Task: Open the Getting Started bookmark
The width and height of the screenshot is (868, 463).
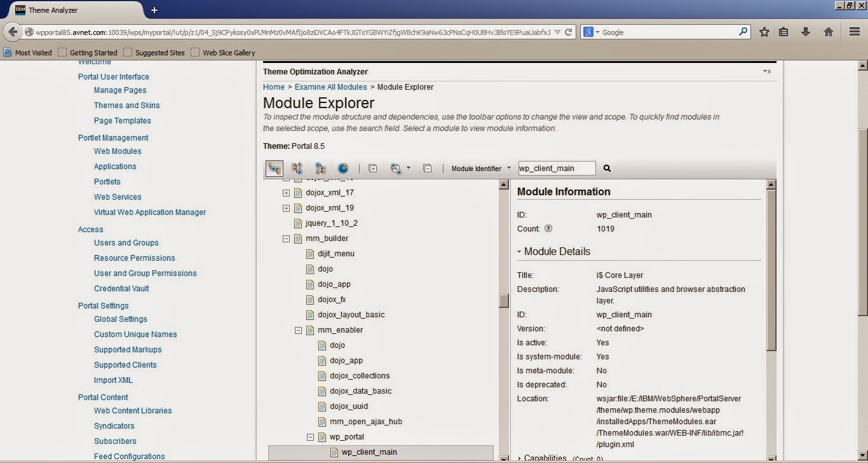Action: click(x=88, y=53)
